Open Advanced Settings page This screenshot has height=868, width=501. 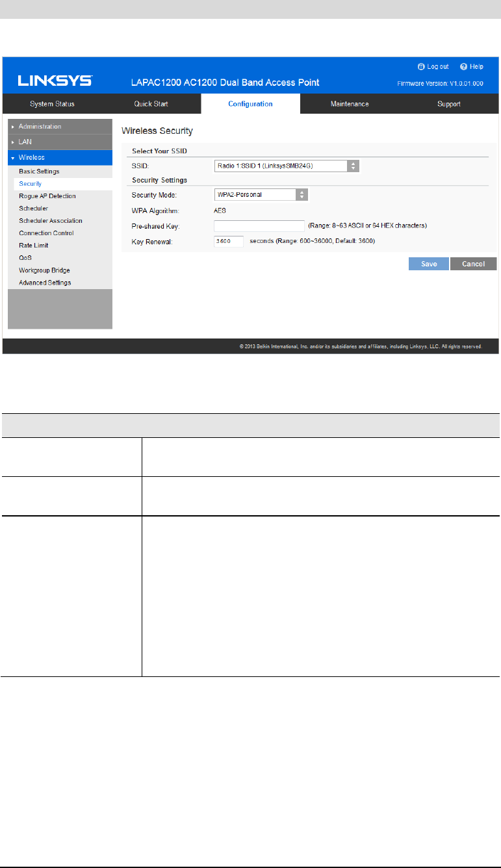[x=45, y=283]
